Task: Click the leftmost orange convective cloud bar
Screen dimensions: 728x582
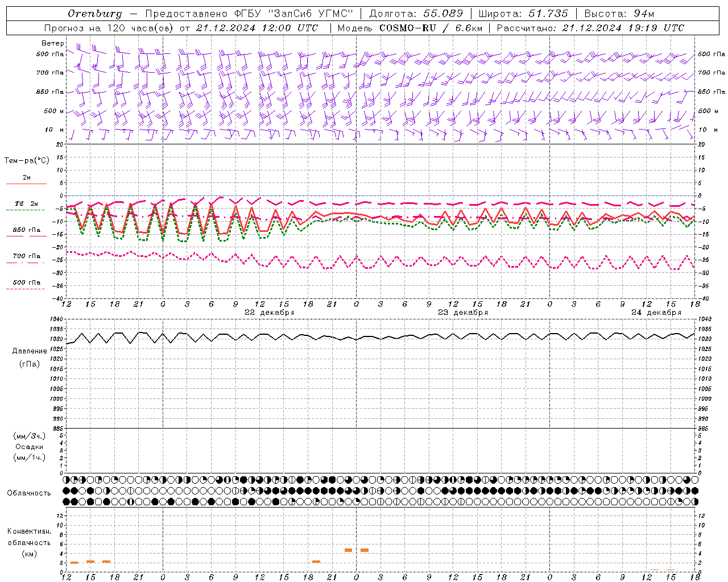Action: (x=74, y=563)
